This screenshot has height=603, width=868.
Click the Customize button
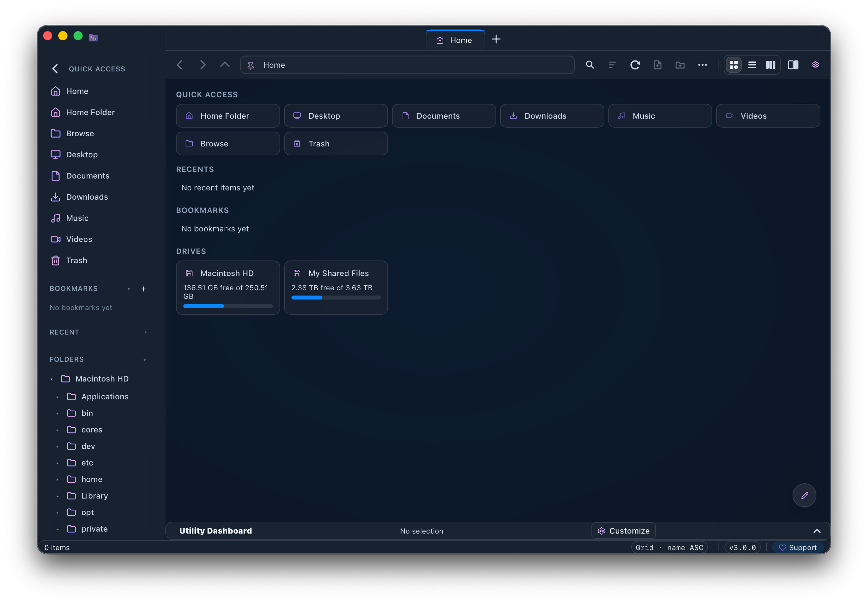(x=624, y=531)
